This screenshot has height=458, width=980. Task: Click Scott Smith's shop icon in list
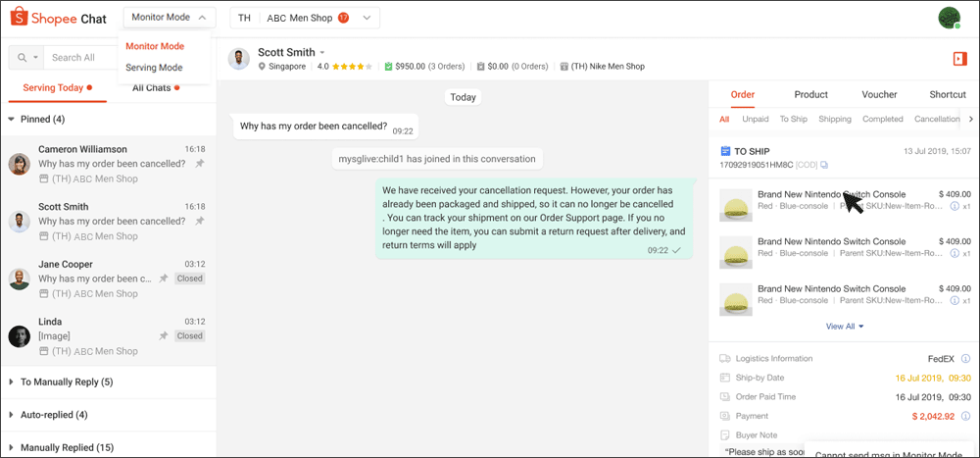(44, 236)
